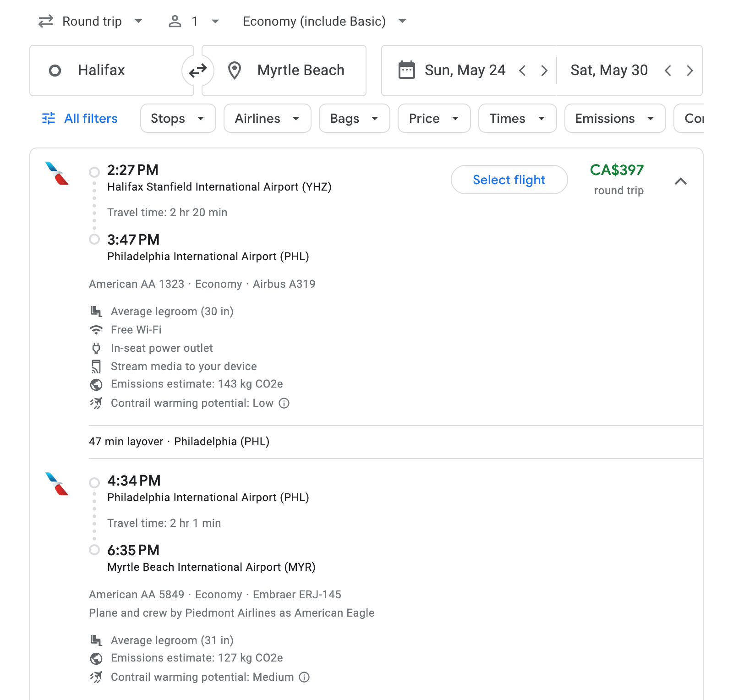
Task: Change Economy cabin class dropdown
Action: tap(324, 22)
